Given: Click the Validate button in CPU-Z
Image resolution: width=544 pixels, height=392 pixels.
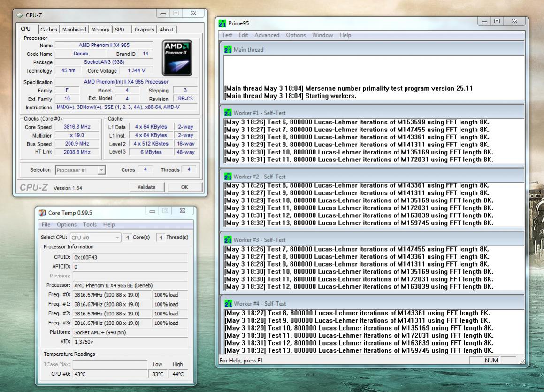Looking at the screenshot, I should 146,187.
